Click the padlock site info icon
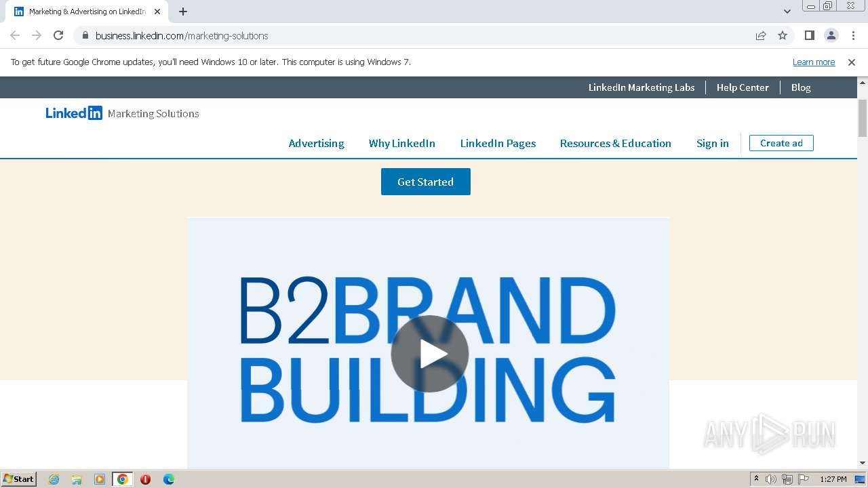The image size is (868, 488). click(85, 35)
